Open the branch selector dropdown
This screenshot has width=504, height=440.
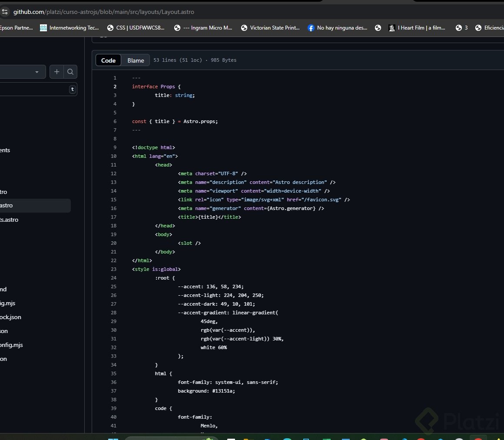[x=22, y=72]
